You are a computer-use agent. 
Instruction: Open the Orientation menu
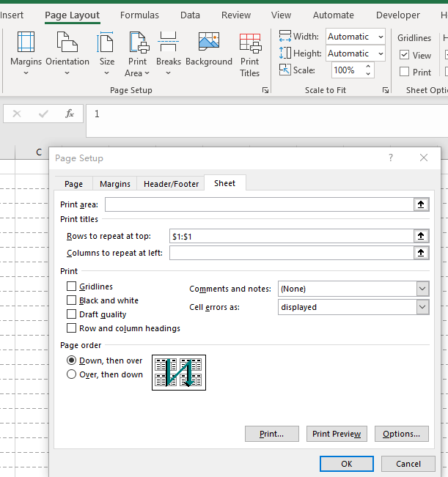pyautogui.click(x=67, y=53)
